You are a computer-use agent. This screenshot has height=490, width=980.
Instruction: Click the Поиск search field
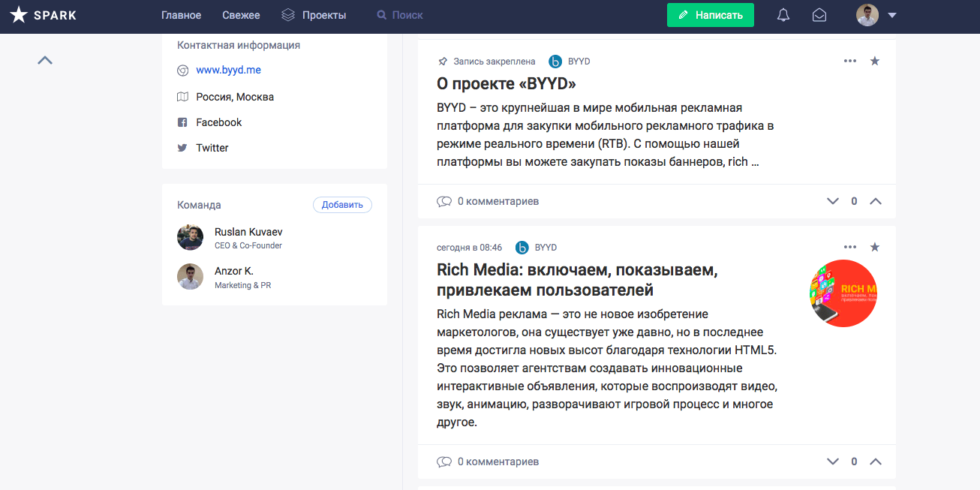click(x=407, y=15)
